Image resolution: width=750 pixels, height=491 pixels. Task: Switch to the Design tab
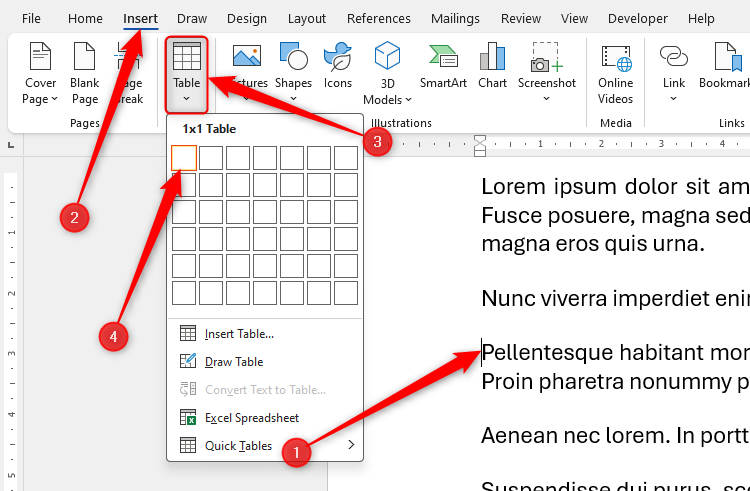247,18
